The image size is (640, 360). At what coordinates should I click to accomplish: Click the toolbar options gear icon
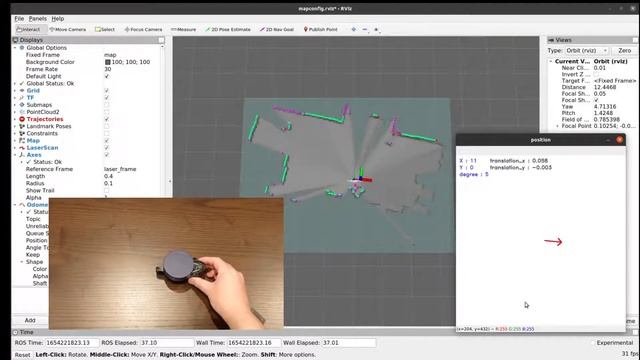coord(376,29)
